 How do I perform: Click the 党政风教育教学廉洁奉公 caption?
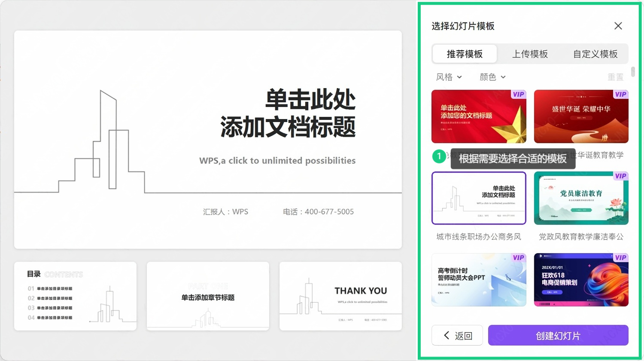click(x=581, y=237)
